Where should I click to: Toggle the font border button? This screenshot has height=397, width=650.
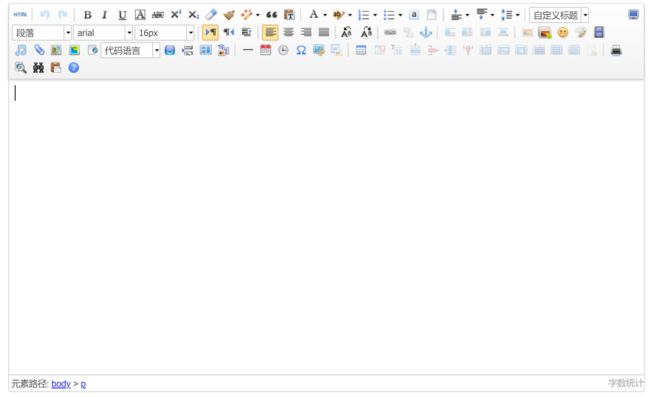(x=140, y=15)
